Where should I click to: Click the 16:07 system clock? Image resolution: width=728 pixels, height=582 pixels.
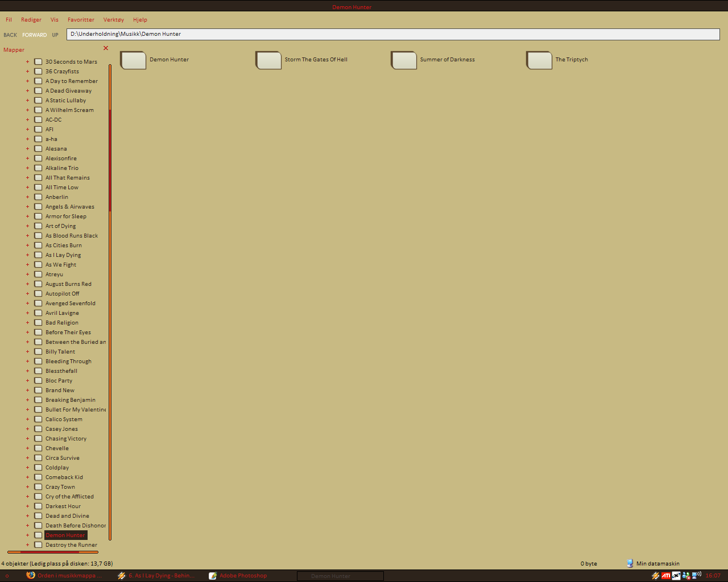713,576
